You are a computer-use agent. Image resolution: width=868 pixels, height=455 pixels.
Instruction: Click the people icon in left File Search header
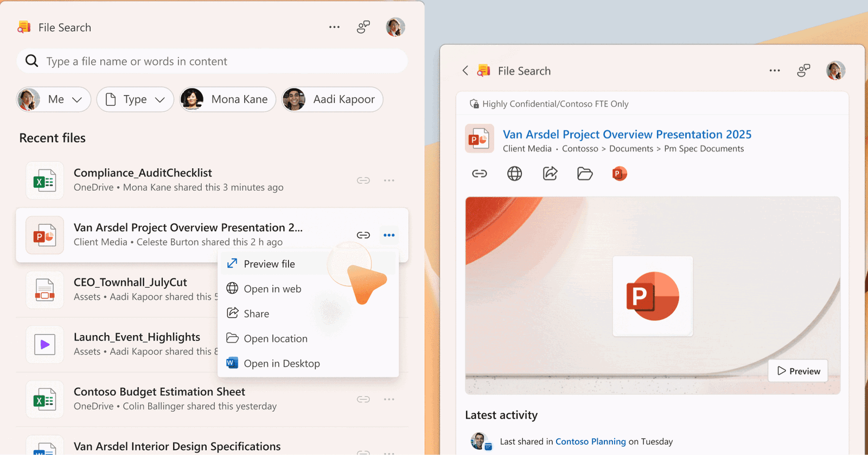click(x=363, y=27)
